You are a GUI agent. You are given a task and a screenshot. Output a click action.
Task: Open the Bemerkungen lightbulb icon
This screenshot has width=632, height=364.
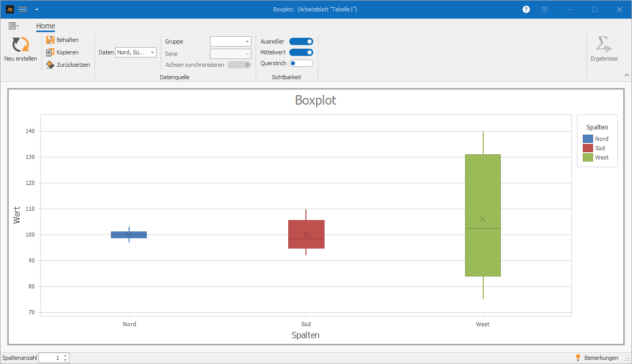pos(578,358)
